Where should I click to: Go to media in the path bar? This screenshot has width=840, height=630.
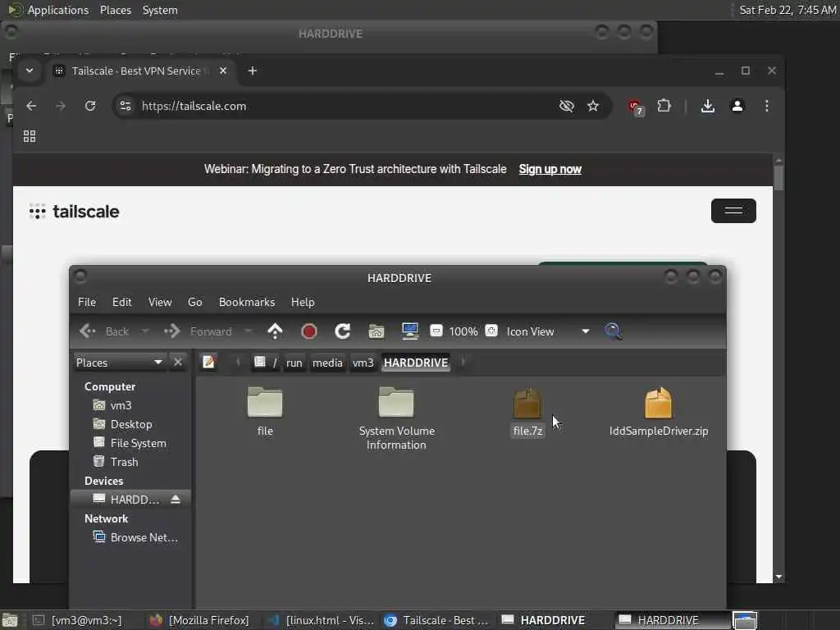coord(327,363)
